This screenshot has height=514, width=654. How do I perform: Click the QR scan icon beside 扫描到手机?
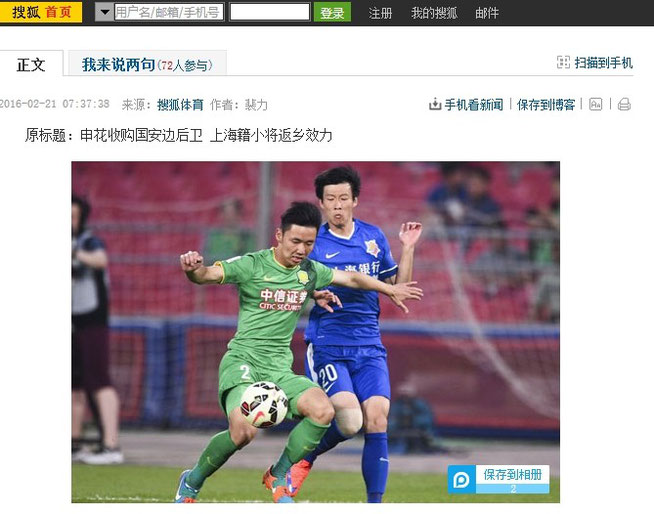pos(563,63)
